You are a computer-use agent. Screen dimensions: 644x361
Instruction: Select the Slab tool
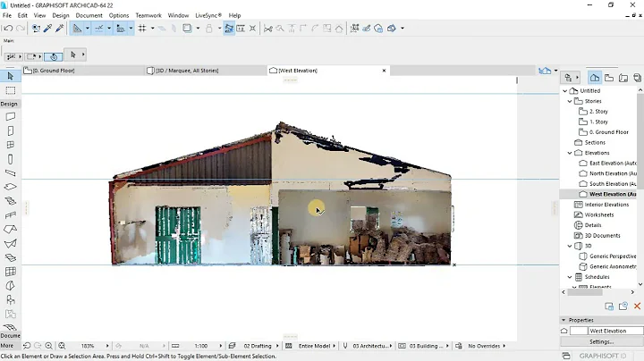point(10,187)
